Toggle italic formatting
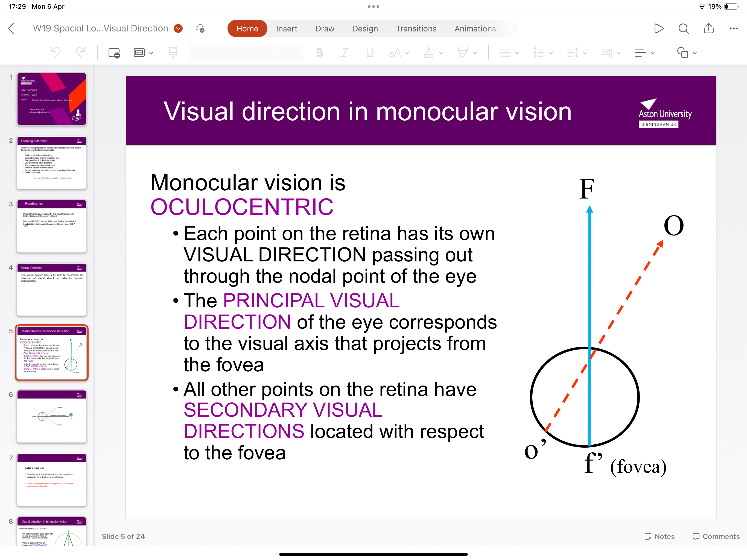This screenshot has width=747, height=560. pos(344,53)
